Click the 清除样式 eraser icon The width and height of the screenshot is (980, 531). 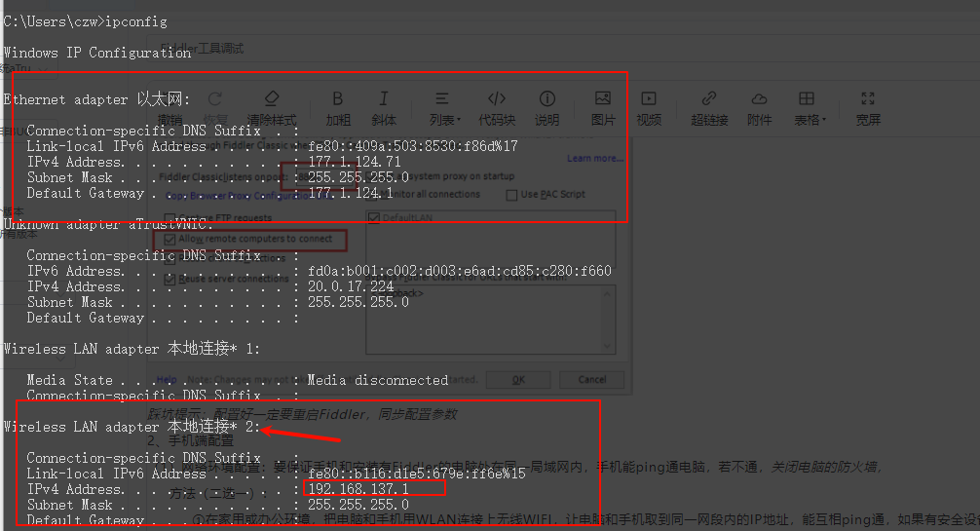pyautogui.click(x=272, y=99)
